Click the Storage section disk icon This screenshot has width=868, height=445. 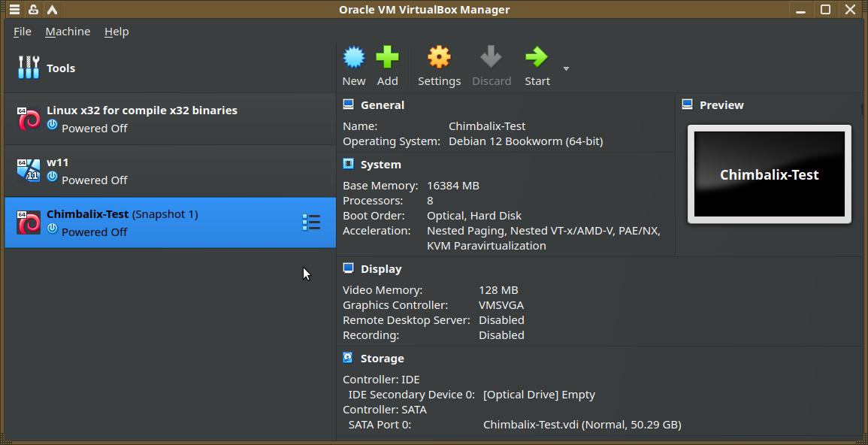[x=348, y=358]
